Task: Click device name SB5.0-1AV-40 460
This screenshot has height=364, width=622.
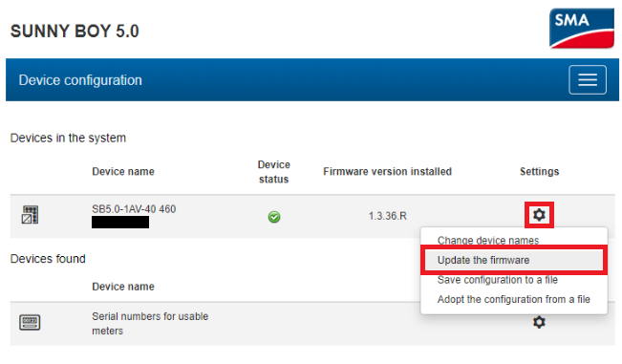Action: 134,209
